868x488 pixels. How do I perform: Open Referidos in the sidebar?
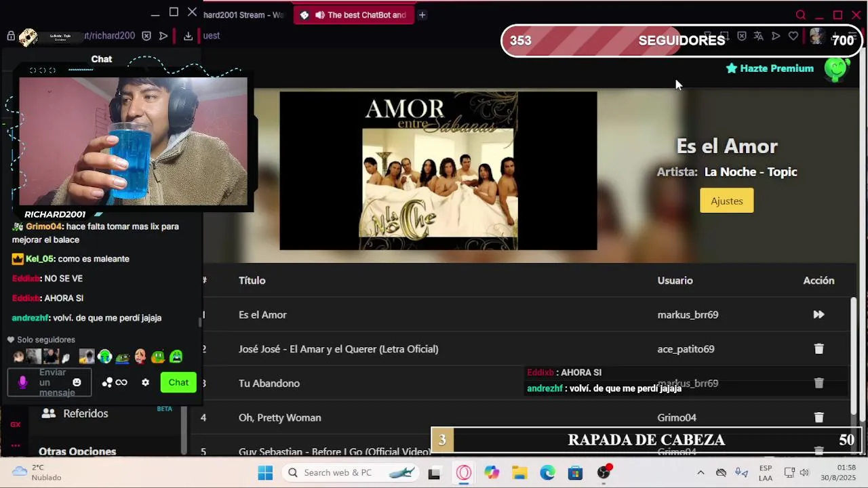point(85,413)
